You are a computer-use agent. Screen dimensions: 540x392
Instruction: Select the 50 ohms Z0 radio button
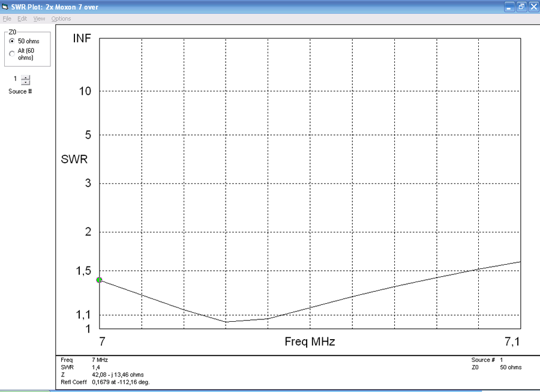coord(12,41)
